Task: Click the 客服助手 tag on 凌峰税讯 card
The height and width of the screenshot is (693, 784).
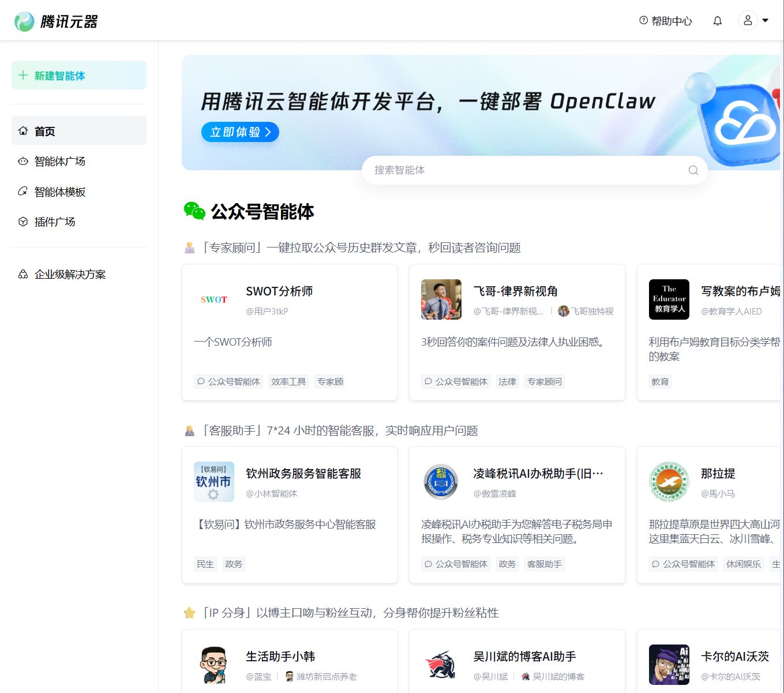Action: tap(545, 564)
